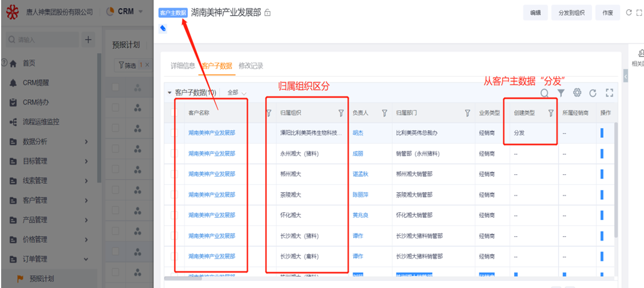Filter by 归属部门 column funnel
Viewport: 644px width, 288px height.
coord(468,113)
